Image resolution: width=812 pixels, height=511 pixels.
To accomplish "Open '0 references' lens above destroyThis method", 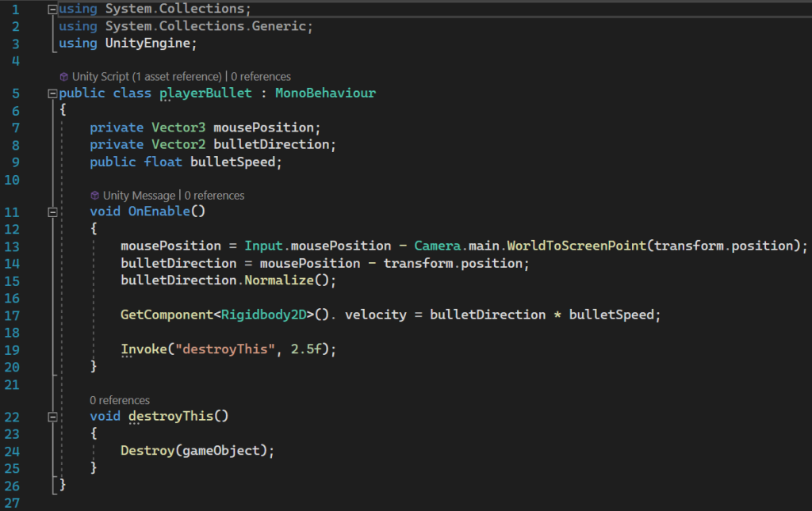I will tap(120, 400).
